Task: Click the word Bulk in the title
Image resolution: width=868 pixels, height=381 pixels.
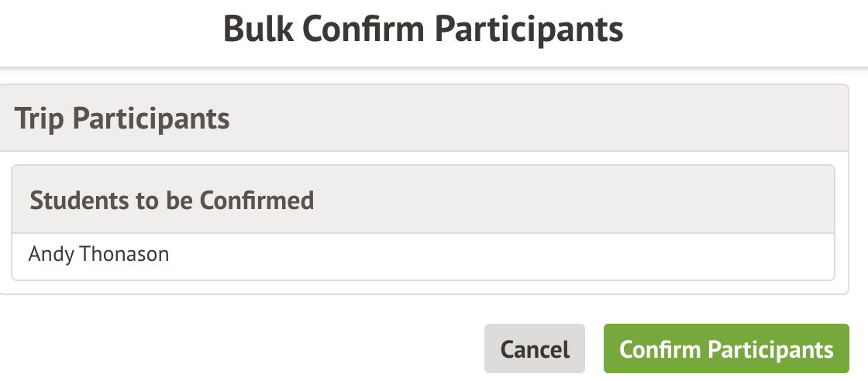Action: pyautogui.click(x=257, y=29)
